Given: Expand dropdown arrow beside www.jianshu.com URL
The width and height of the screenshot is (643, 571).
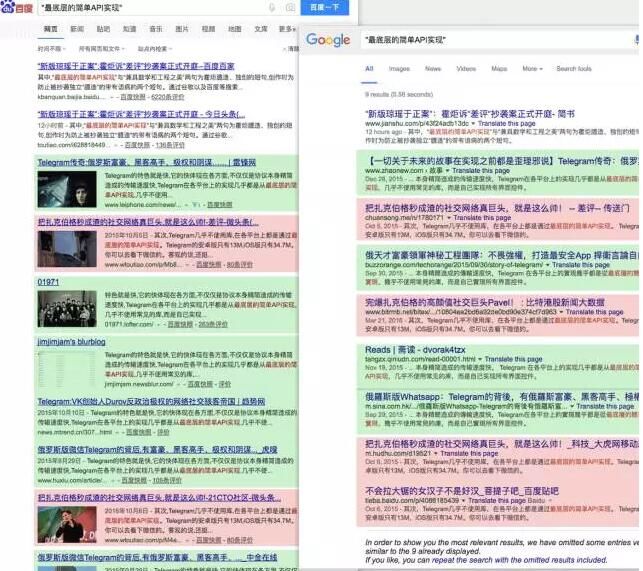Looking at the screenshot, I should pos(473,123).
